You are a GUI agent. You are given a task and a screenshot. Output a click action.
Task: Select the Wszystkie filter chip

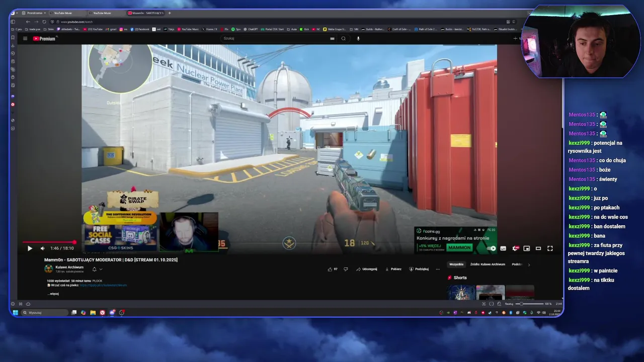pos(456,264)
